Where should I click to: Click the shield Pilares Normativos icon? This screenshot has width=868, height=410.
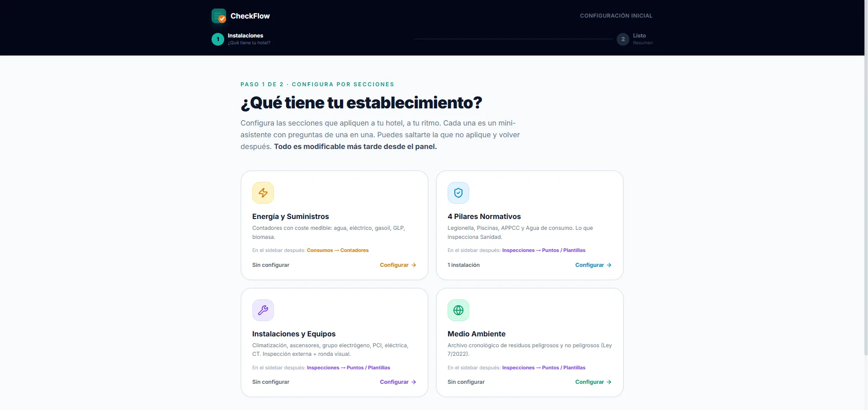coord(458,193)
